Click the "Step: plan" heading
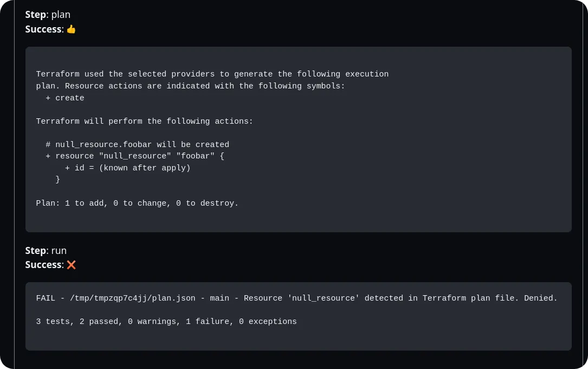The image size is (588, 369). [48, 15]
